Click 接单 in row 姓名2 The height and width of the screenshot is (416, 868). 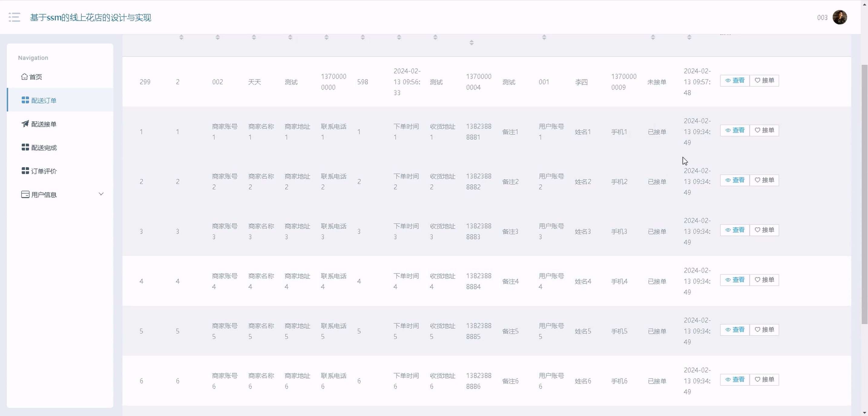[x=764, y=180]
